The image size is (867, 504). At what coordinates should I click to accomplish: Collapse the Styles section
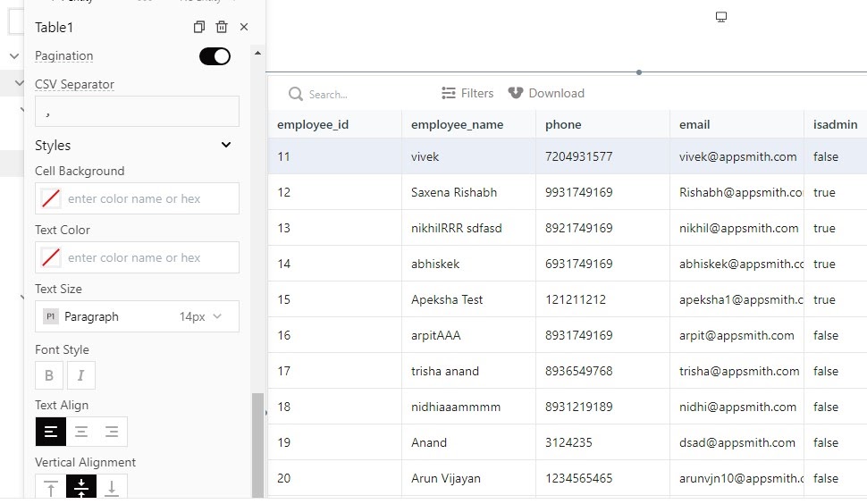pos(226,146)
